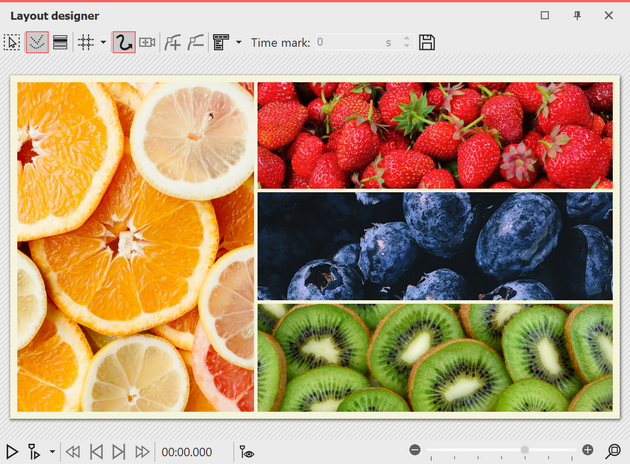Click the stacked layers icon in toolbar
Image resolution: width=630 pixels, height=464 pixels.
coord(61,42)
